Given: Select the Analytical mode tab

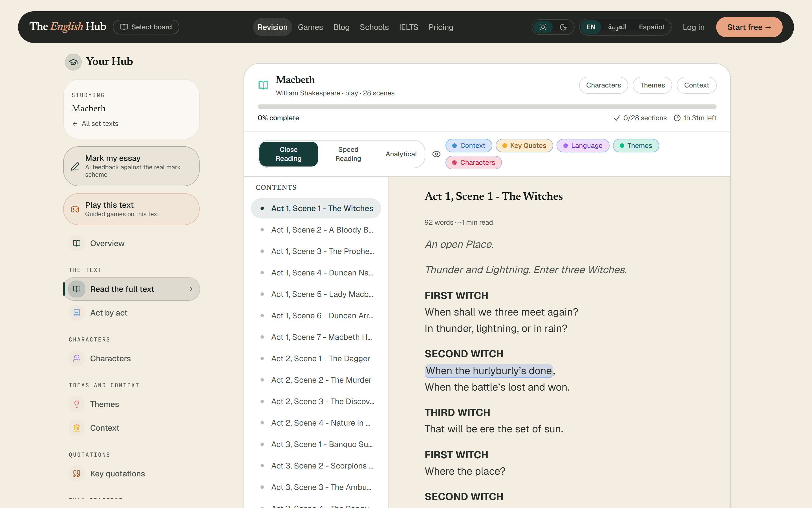Looking at the screenshot, I should click(401, 154).
